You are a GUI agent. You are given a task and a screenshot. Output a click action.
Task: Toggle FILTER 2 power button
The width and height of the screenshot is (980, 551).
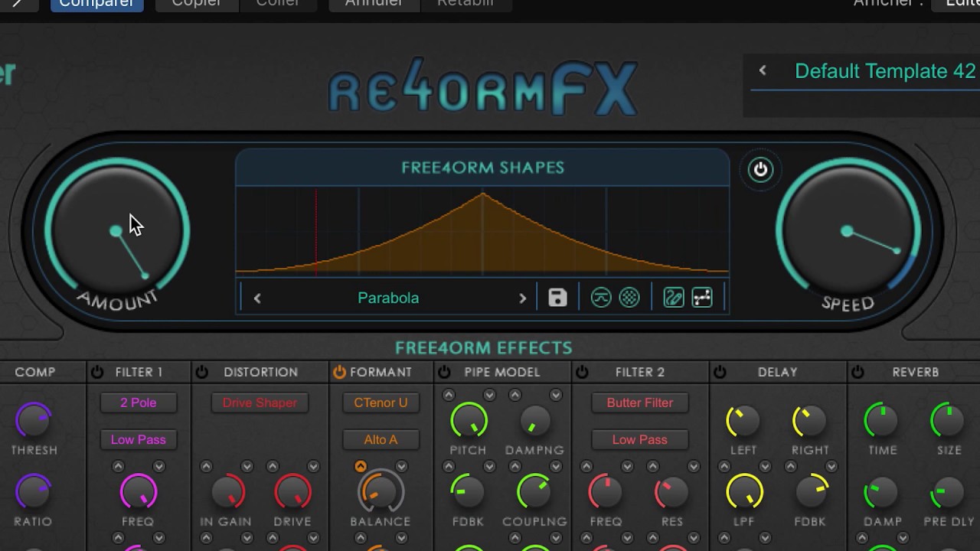[582, 372]
